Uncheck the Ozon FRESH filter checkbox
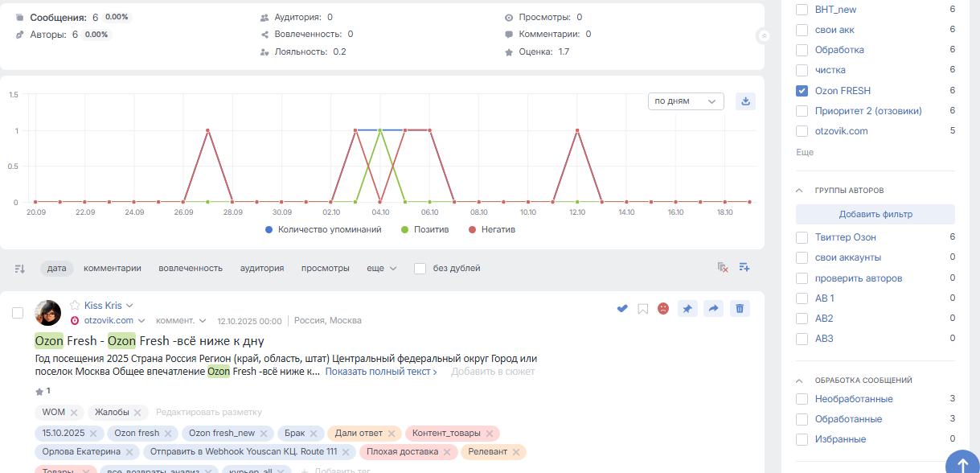This screenshot has width=980, height=473. (x=802, y=91)
